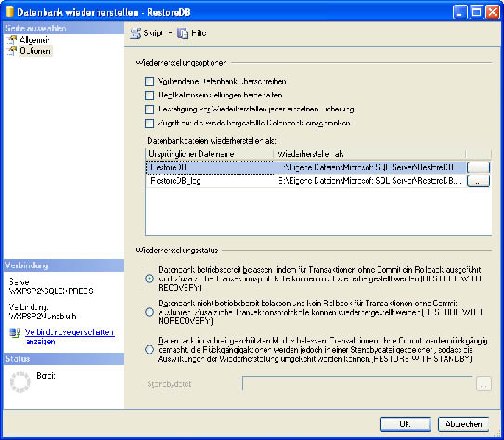The width and height of the screenshot is (504, 440).
Task: Maximize the restore database dialog
Action: [x=476, y=12]
